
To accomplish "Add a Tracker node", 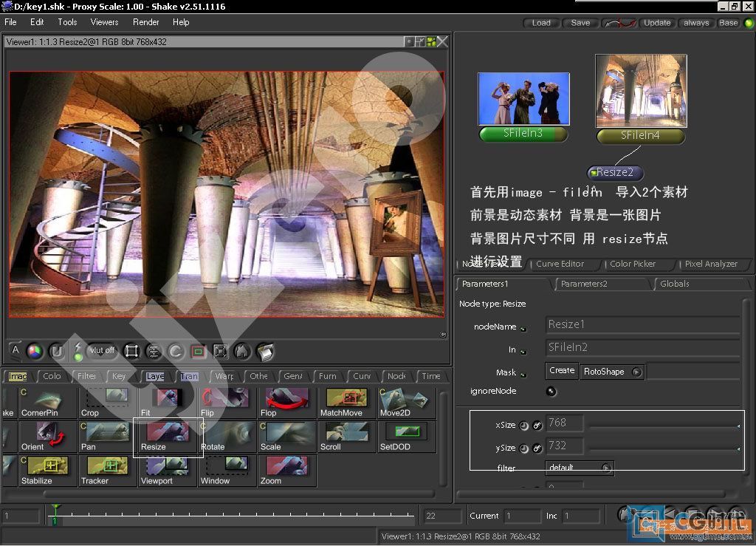I will pyautogui.click(x=107, y=471).
